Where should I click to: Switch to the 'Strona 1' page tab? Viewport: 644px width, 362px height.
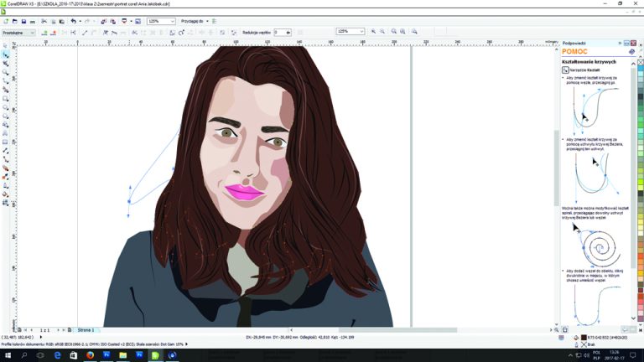(86, 330)
